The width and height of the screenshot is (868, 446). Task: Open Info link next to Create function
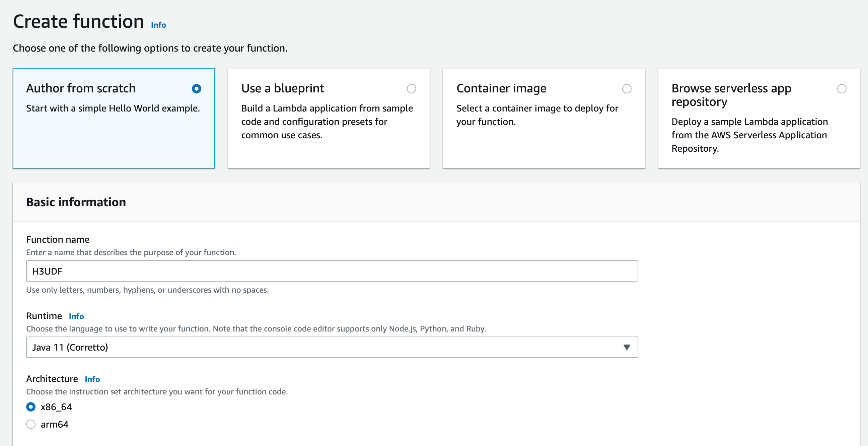coord(158,25)
